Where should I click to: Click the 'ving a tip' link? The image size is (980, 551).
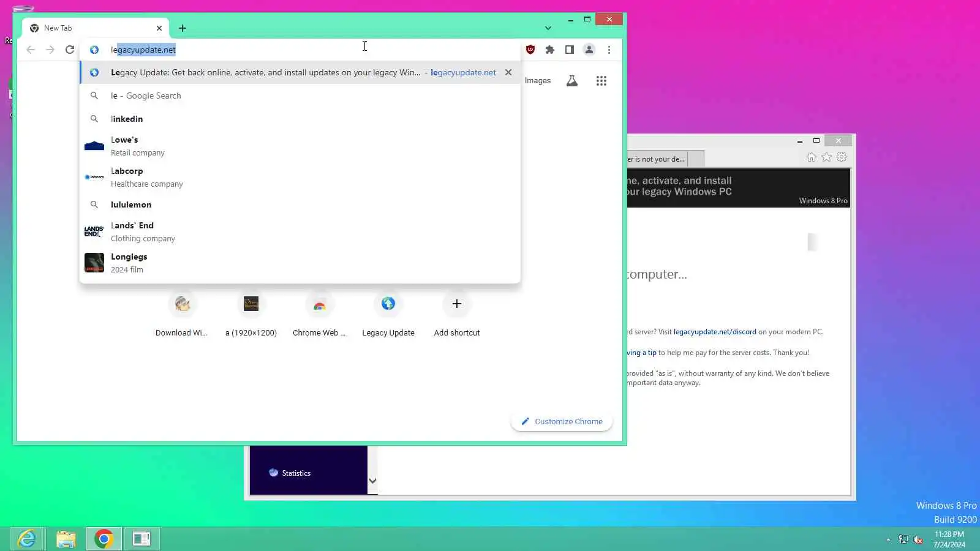point(641,353)
